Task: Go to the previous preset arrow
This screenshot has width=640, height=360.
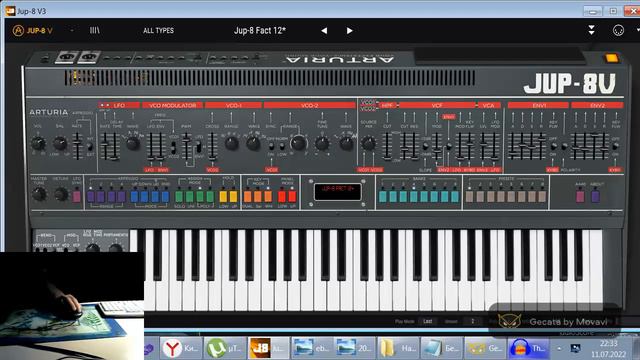Action: 324,31
